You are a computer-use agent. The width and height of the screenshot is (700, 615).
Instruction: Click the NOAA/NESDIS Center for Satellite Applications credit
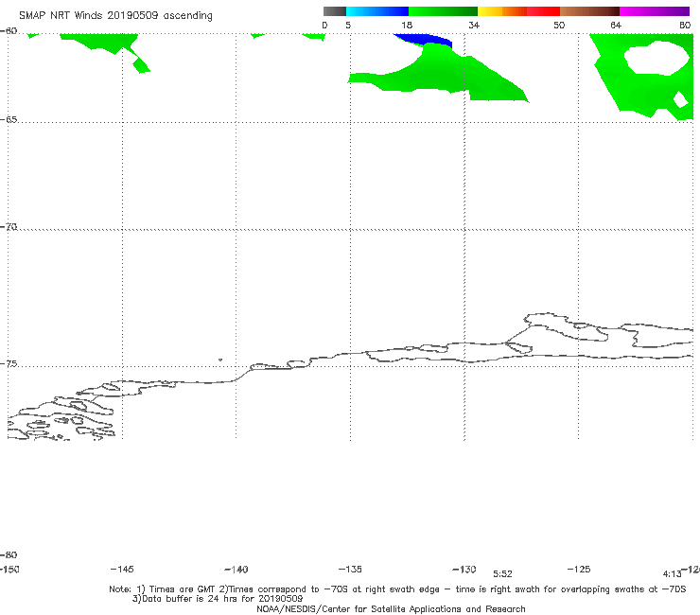click(391, 609)
